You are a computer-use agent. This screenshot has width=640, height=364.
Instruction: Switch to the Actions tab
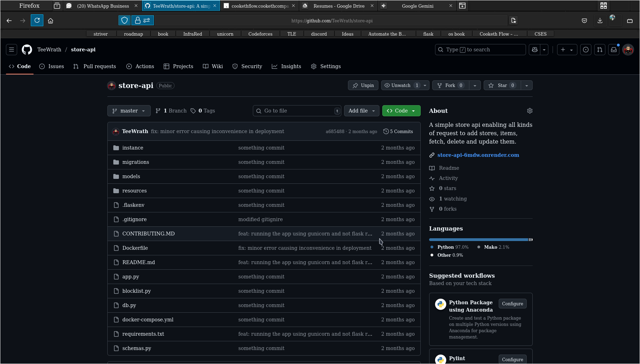click(x=140, y=66)
